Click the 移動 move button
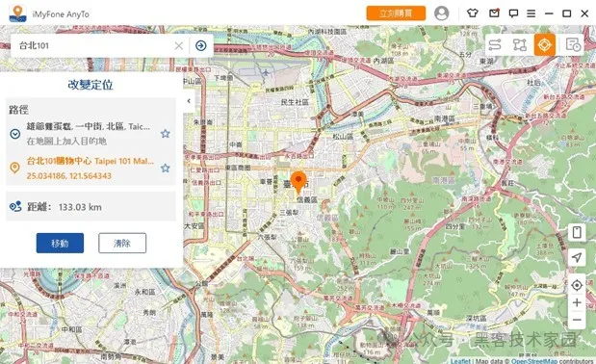 click(x=60, y=244)
